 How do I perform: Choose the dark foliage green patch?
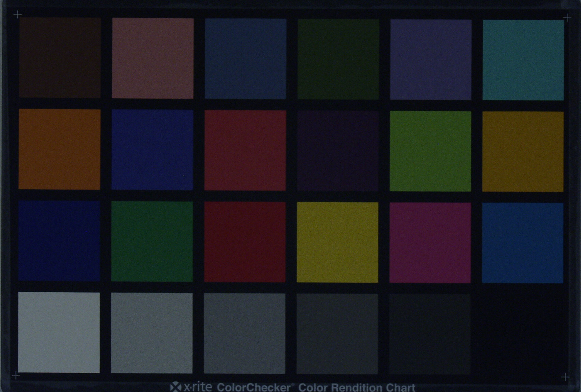pos(338,59)
